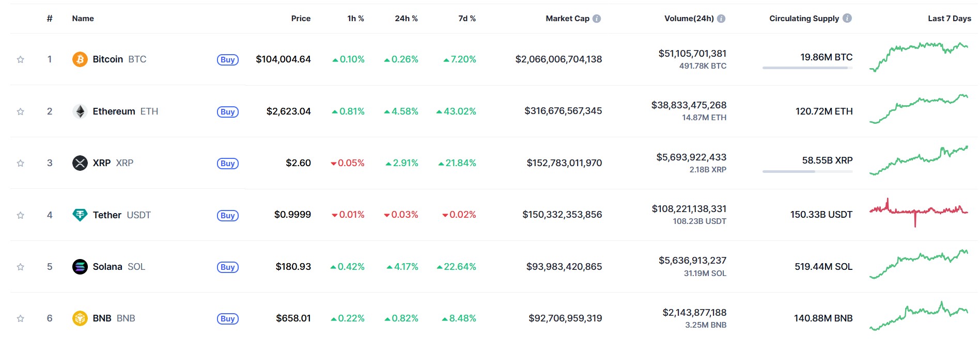The height and width of the screenshot is (339, 980).
Task: Click the XRP logo icon
Action: pos(80,163)
